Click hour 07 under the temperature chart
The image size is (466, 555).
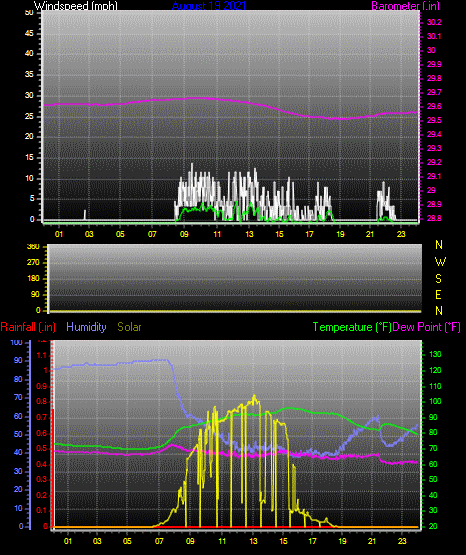pos(159,541)
